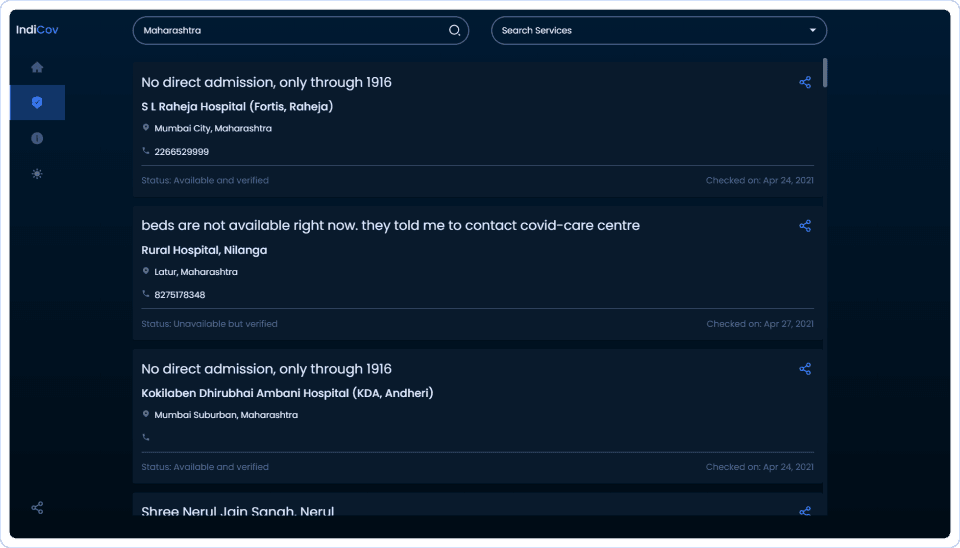Click the results list scrollbar thumb
The image size is (960, 548).
825,72
